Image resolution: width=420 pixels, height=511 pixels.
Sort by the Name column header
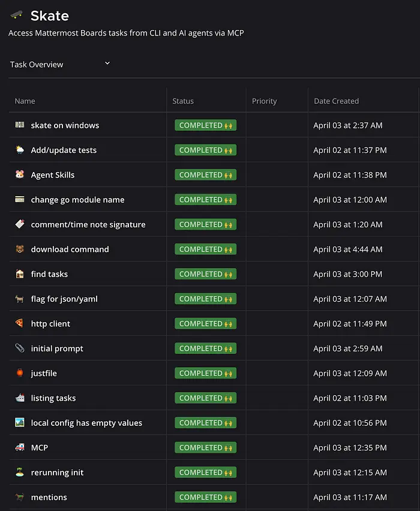(25, 101)
